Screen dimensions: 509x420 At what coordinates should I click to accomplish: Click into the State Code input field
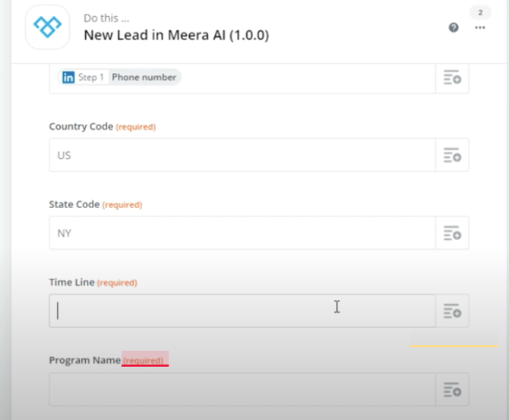pos(242,233)
